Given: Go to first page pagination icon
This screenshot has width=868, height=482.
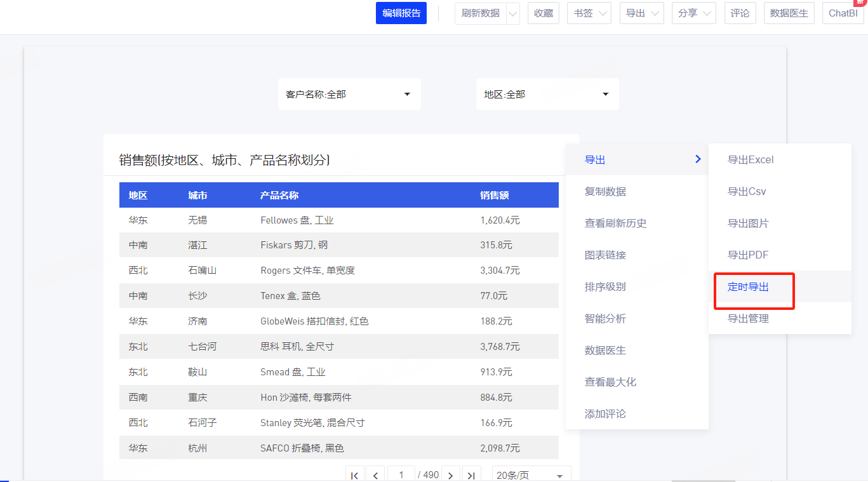Looking at the screenshot, I should 354,475.
